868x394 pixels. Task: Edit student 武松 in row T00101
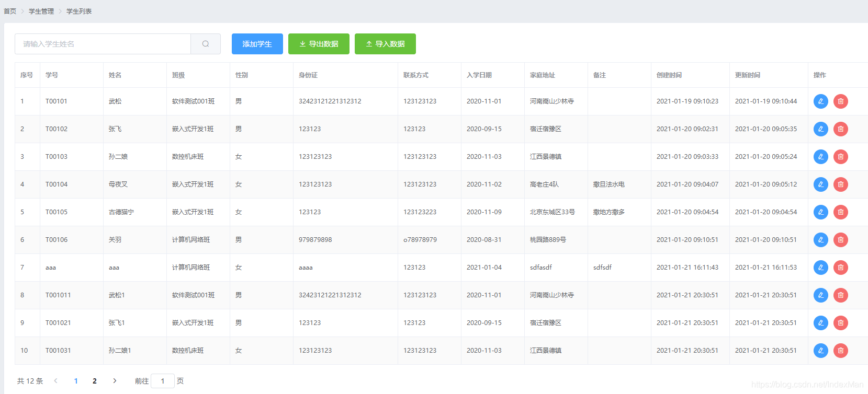coord(821,101)
